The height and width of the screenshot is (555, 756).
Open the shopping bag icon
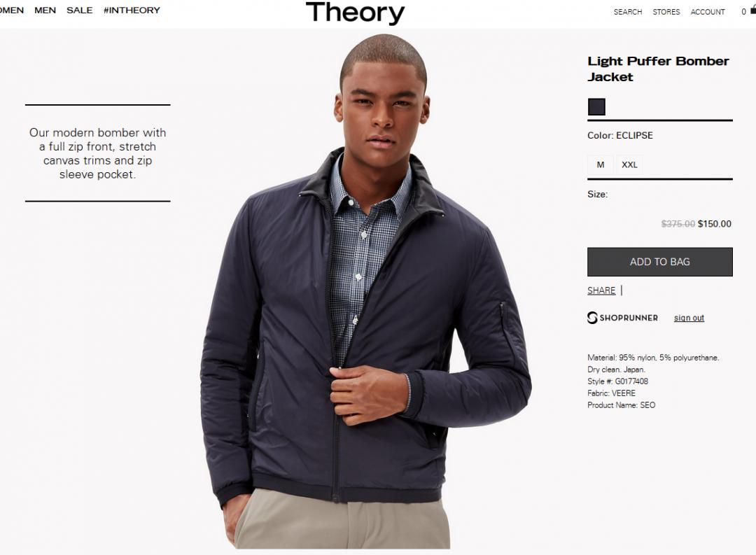coord(753,10)
